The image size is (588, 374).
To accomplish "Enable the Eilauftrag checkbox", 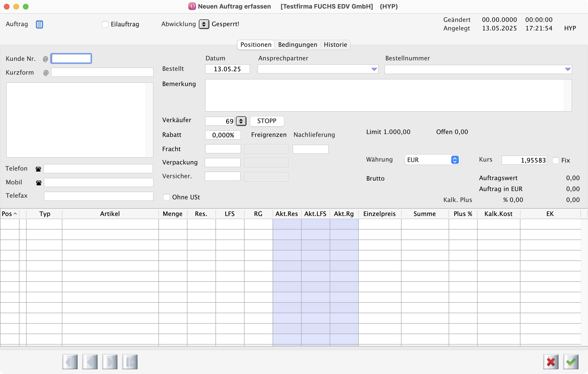I will [105, 24].
